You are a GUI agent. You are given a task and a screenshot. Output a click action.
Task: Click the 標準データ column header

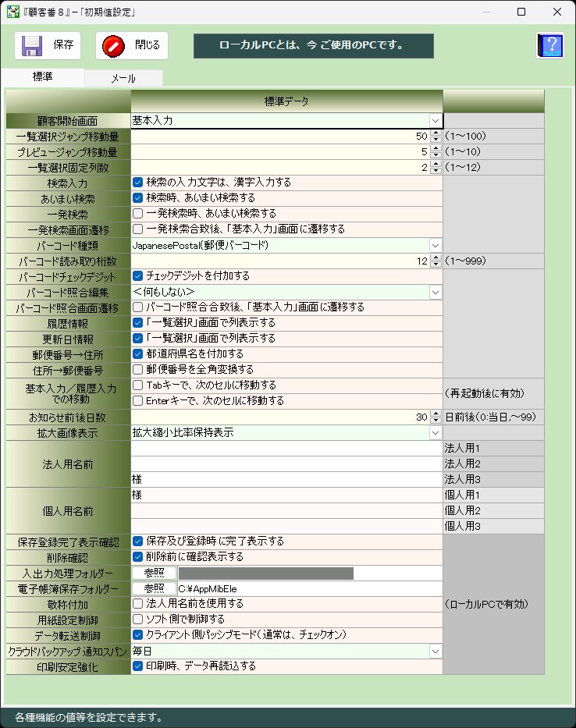coord(286,101)
